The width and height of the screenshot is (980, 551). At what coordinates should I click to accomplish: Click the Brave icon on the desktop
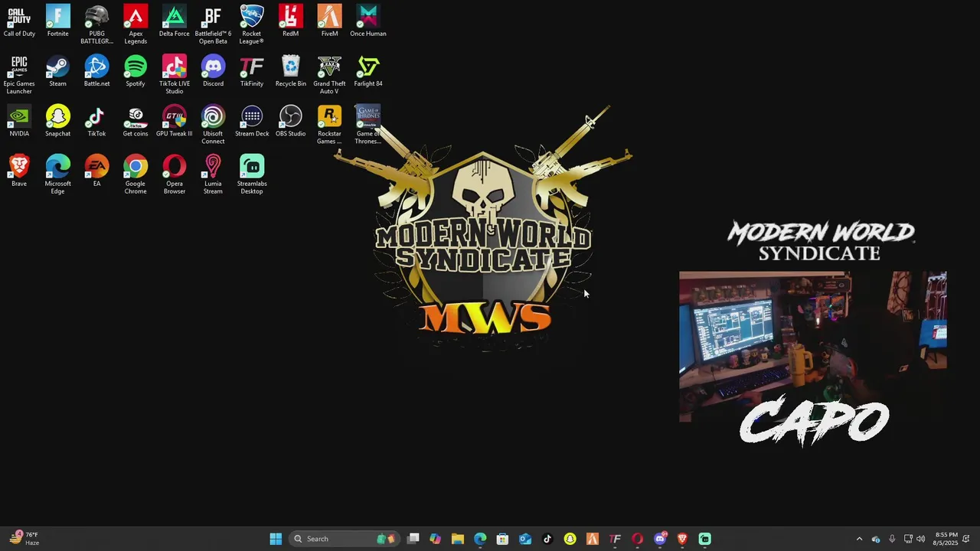(19, 171)
